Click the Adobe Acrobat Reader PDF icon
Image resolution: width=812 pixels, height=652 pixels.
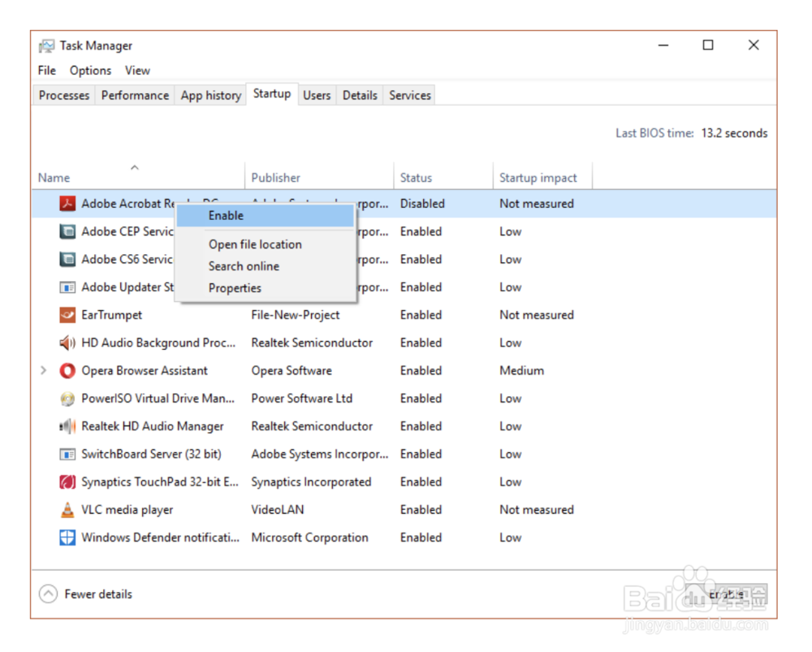coord(67,204)
